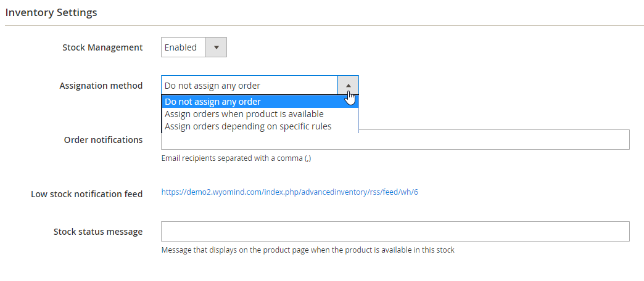Click the Order notifications label
Screen dimensions: 644x281
[x=103, y=140]
